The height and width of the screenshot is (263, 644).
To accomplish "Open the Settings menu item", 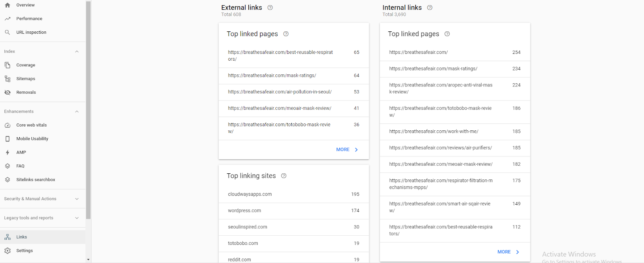I will tap(25, 251).
